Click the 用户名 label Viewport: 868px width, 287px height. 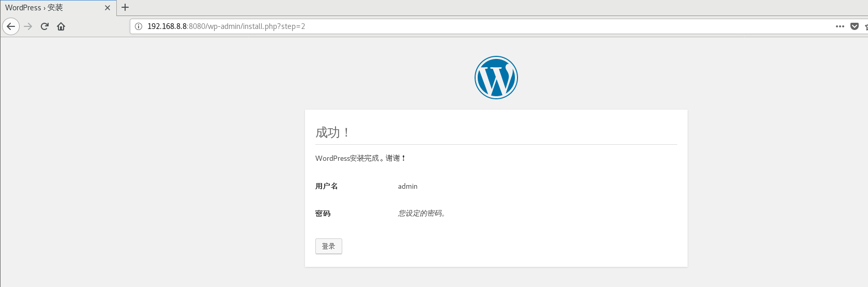coord(327,186)
